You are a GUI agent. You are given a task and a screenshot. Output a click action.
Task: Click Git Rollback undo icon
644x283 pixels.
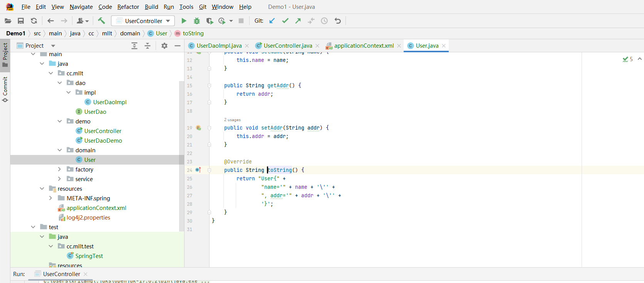pyautogui.click(x=338, y=21)
